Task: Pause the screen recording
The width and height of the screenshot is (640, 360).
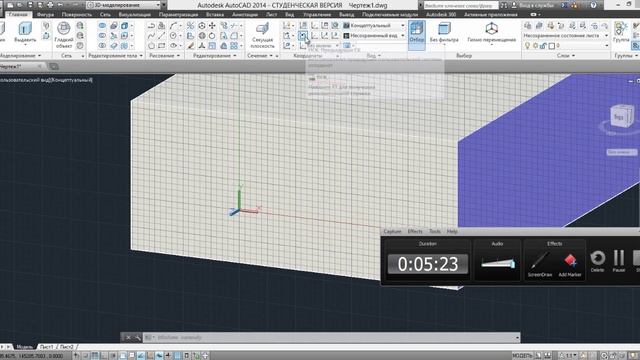Action: tap(619, 261)
